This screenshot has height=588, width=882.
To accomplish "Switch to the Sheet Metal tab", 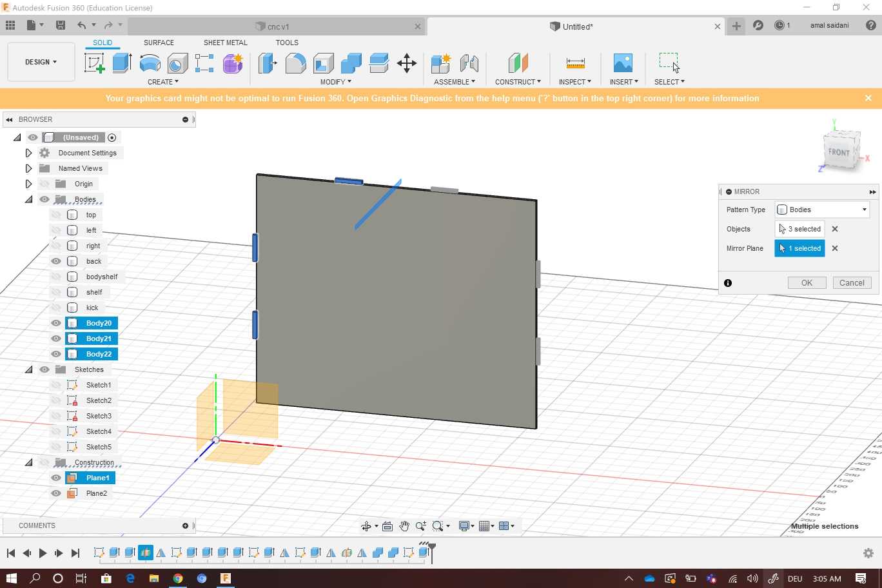I will 225,43.
